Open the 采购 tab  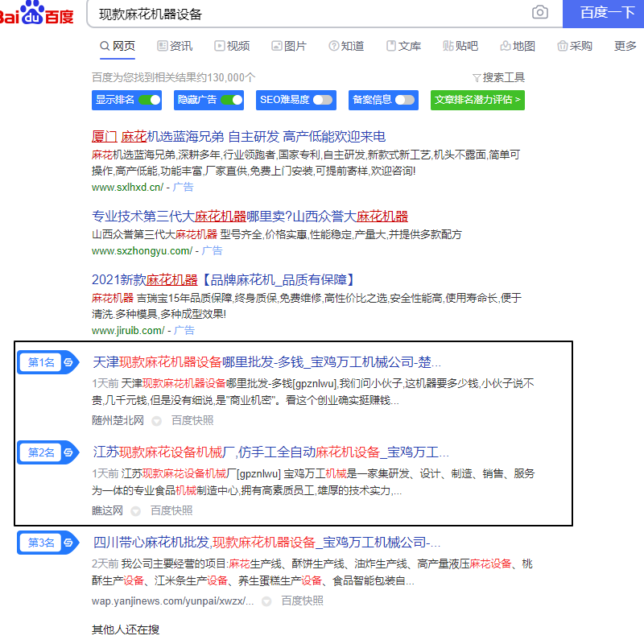coord(575,46)
